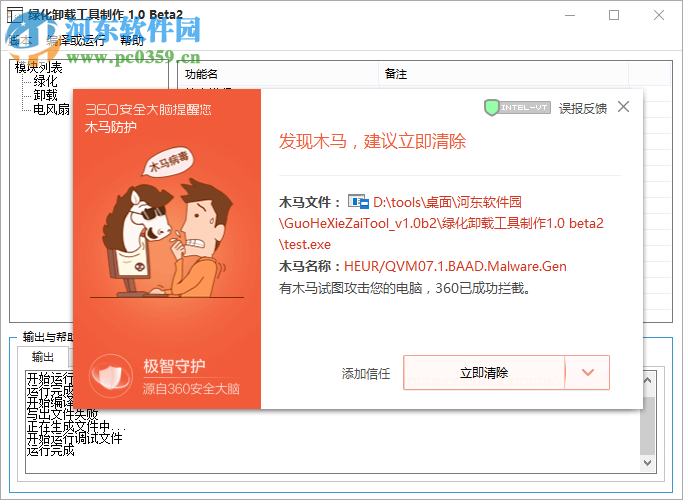Click the 立即清除 button

[484, 373]
